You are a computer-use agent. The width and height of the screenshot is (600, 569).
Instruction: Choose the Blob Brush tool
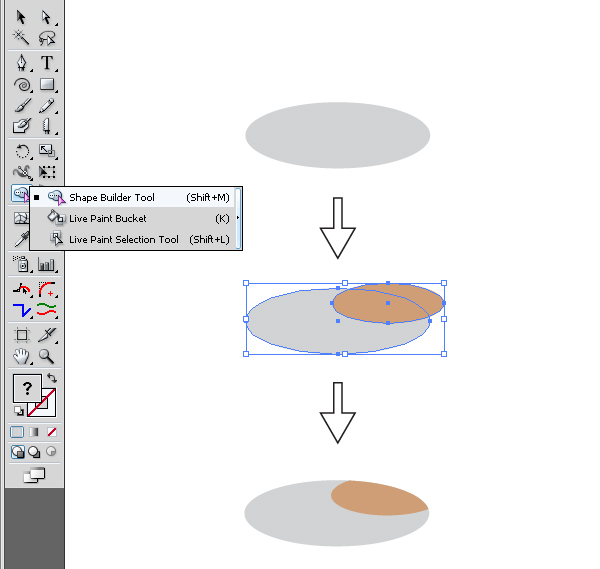point(21,126)
